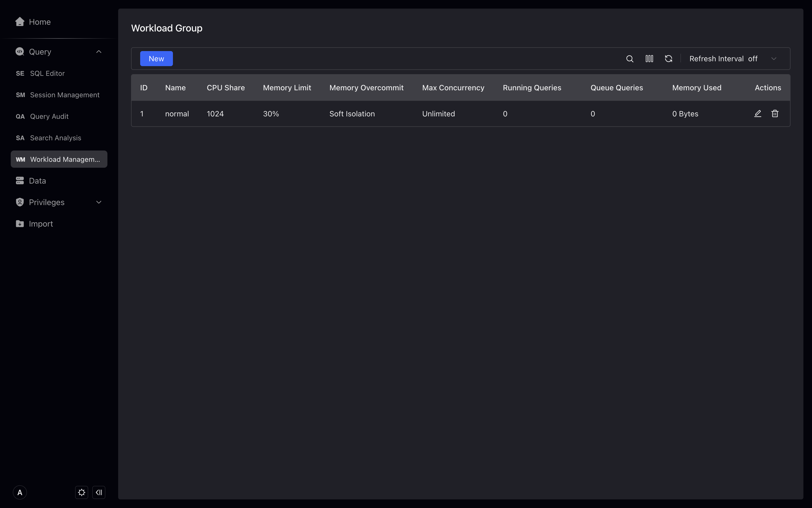This screenshot has width=812, height=508.
Task: Select the 'normal' name cell
Action: click(x=177, y=114)
